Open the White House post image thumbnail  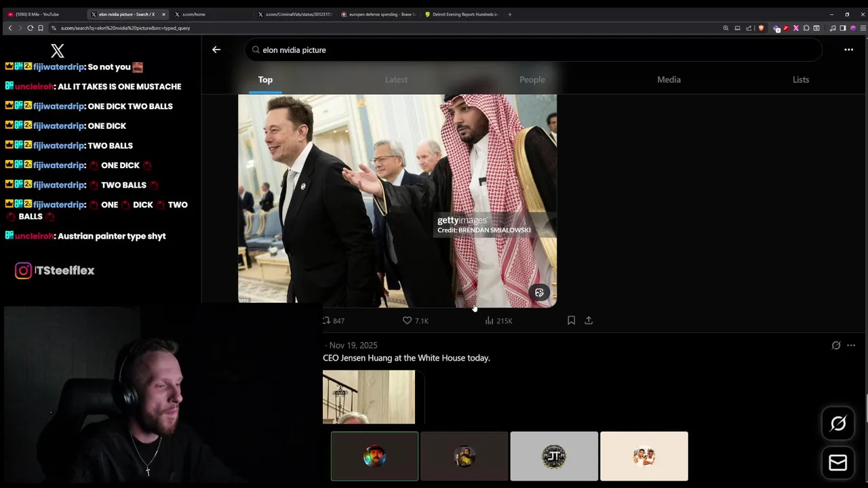(369, 396)
